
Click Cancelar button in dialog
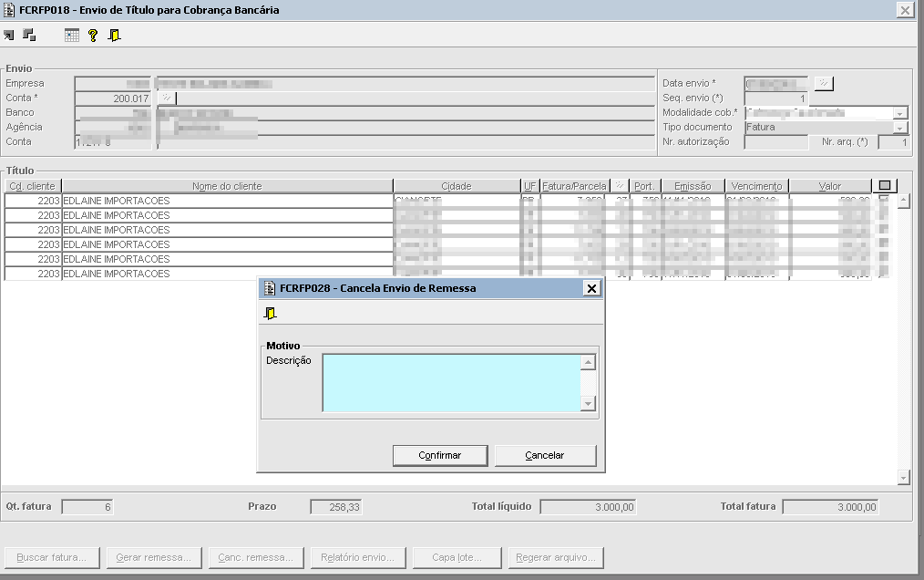pos(545,455)
